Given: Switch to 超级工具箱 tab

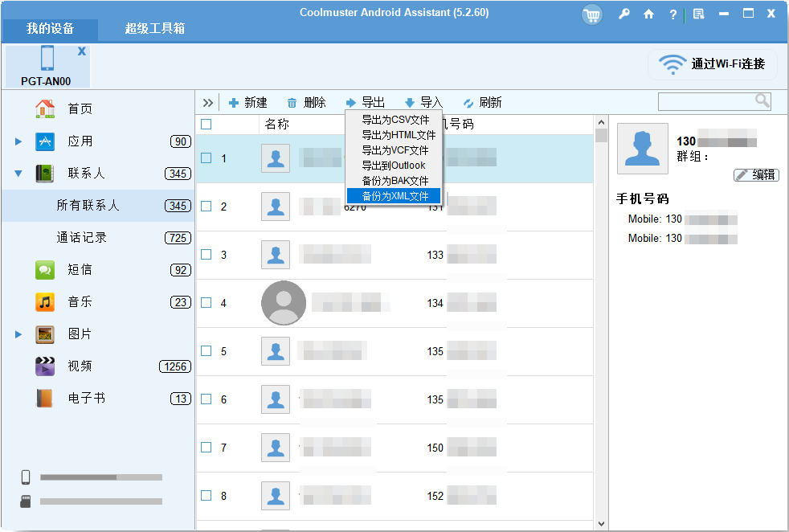Looking at the screenshot, I should [155, 29].
